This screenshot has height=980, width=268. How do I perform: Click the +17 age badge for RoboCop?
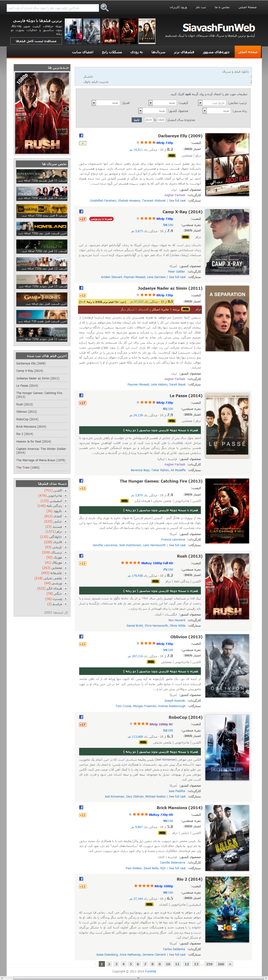[82, 725]
